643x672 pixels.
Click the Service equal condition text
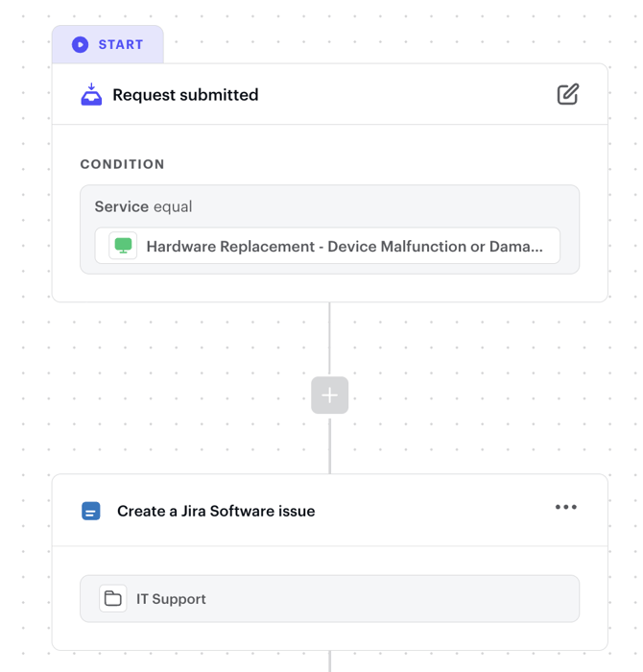click(x=143, y=206)
